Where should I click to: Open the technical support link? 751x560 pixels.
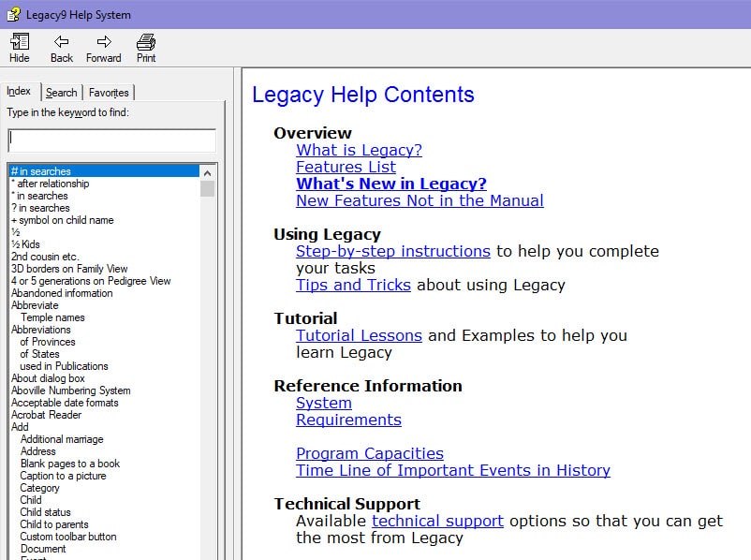point(437,521)
